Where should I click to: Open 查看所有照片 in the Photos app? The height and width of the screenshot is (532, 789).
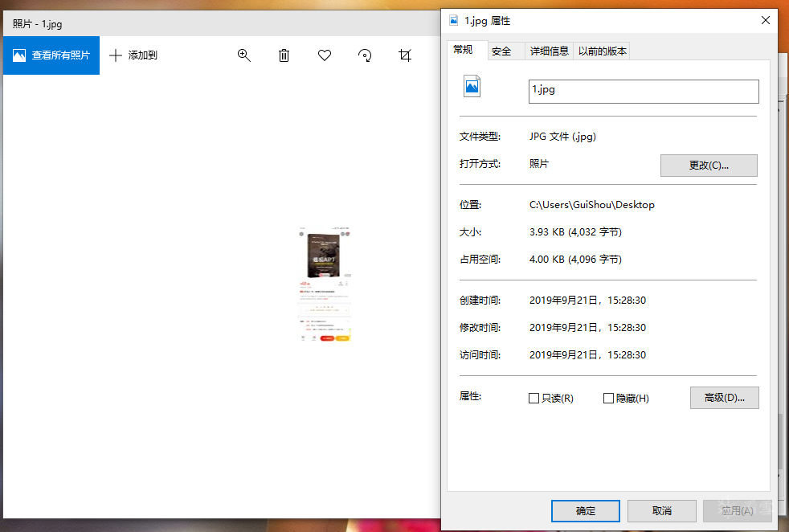[x=51, y=55]
